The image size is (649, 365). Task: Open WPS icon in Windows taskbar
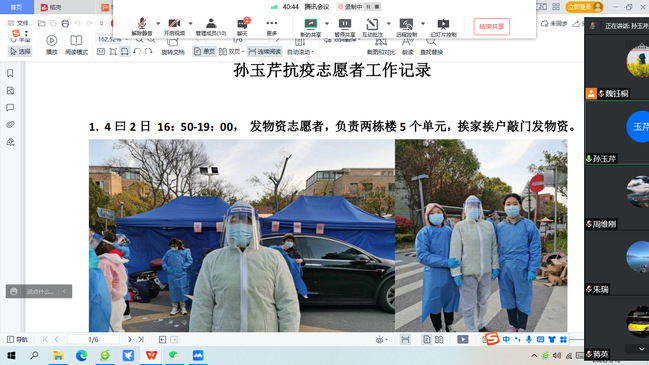[151, 355]
